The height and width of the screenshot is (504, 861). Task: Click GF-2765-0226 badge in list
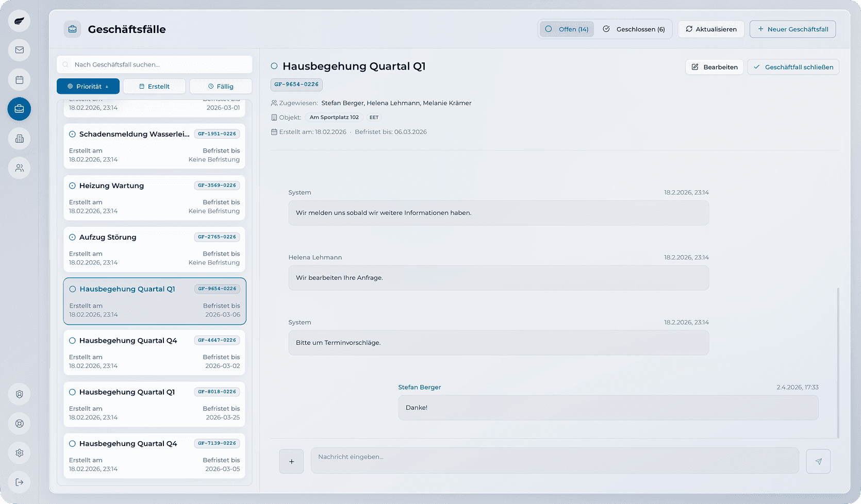pos(217,237)
